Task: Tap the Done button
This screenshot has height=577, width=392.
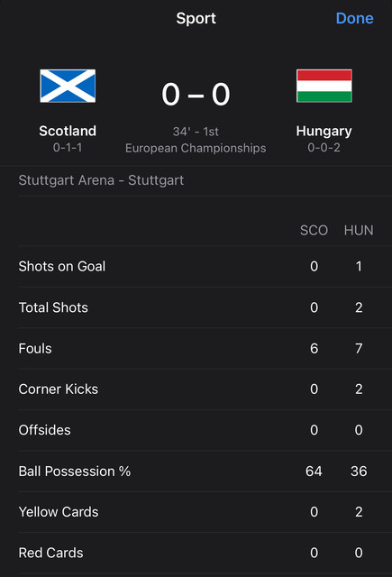Action: tap(354, 18)
